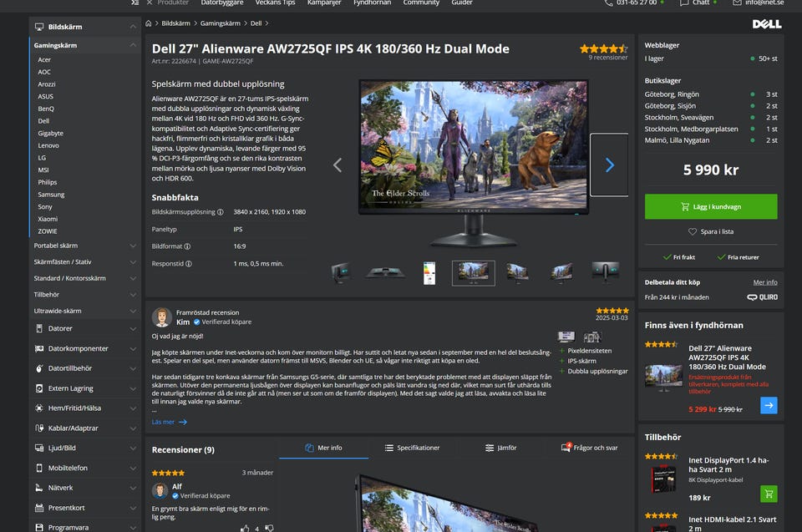Image resolution: width=802 pixels, height=532 pixels.
Task: Click the Extern Lagring icon in sidebar
Action: click(39, 389)
